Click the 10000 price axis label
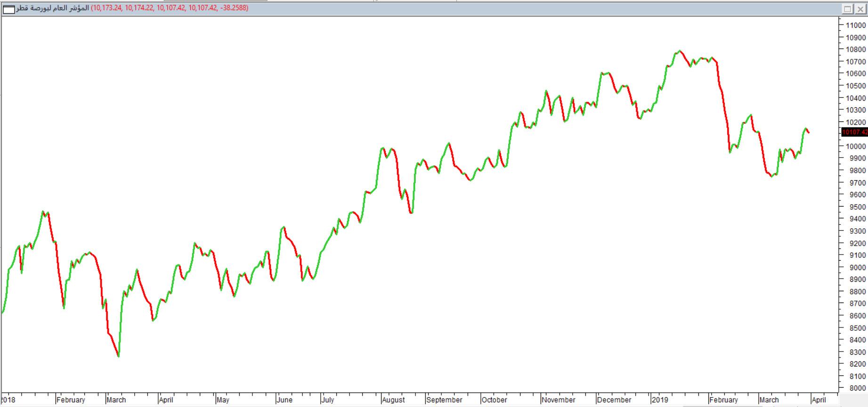The height and width of the screenshot is (407, 868). click(x=856, y=146)
